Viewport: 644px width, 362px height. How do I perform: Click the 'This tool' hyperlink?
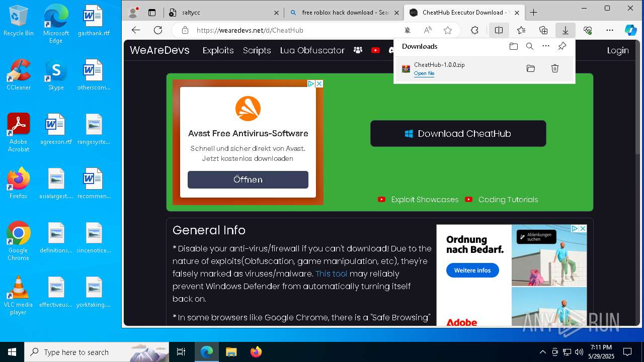tap(331, 274)
